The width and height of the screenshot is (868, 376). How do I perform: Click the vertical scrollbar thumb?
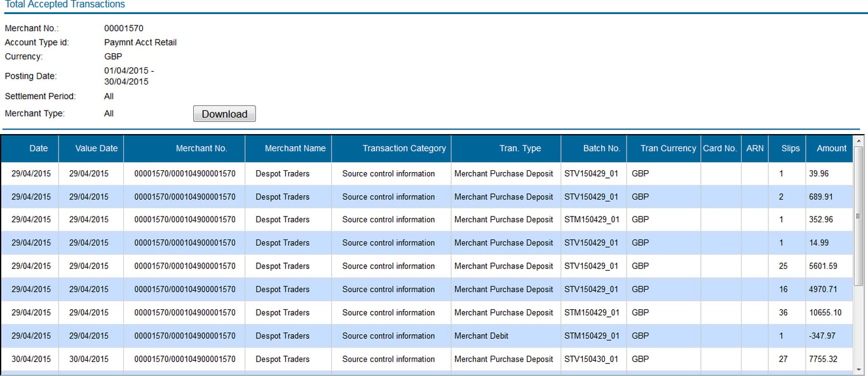click(x=858, y=216)
